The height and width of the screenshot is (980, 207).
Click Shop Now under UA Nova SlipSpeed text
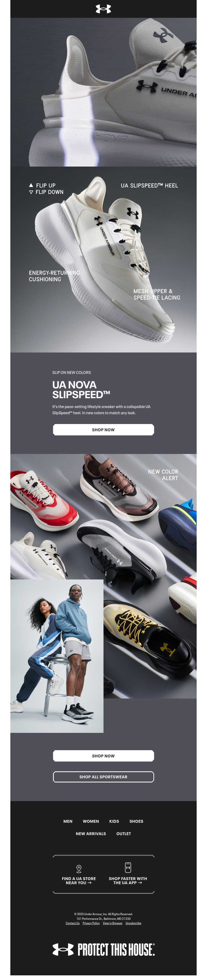pyautogui.click(x=103, y=429)
